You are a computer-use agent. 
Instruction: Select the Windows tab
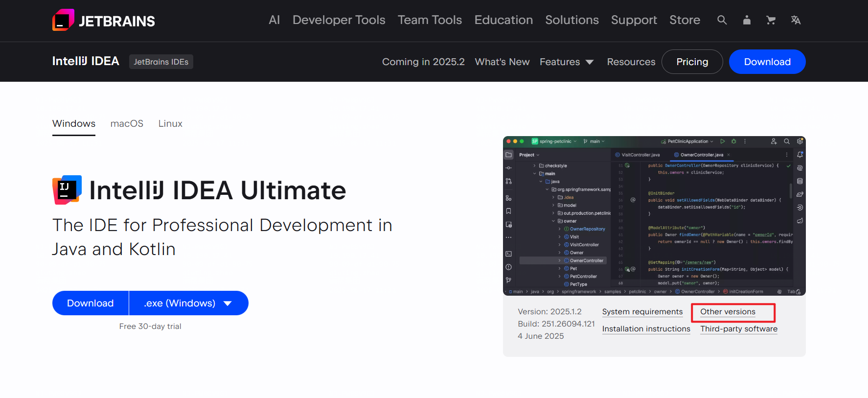(74, 124)
